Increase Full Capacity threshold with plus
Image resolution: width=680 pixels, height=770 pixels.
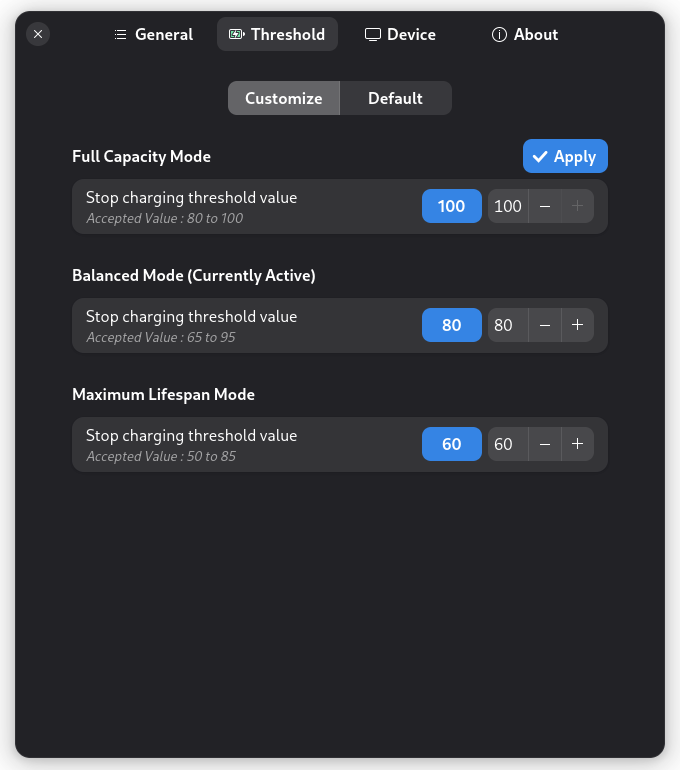[577, 206]
